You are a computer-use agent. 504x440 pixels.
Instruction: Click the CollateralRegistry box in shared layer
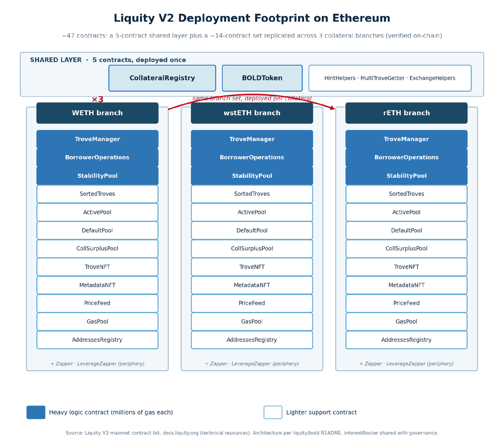coord(162,78)
